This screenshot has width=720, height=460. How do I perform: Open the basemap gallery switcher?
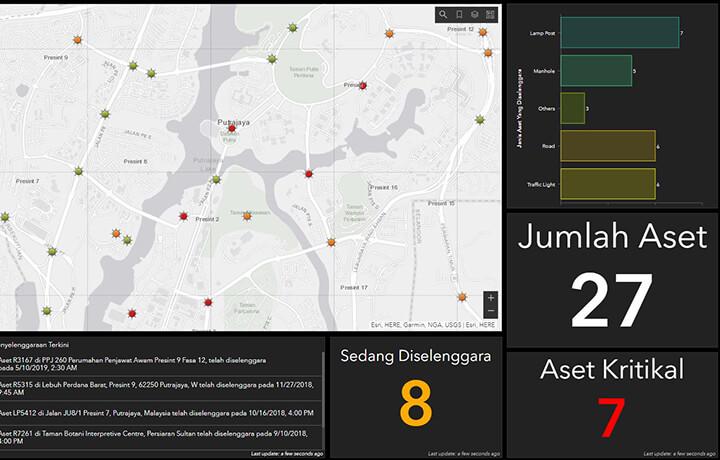490,15
